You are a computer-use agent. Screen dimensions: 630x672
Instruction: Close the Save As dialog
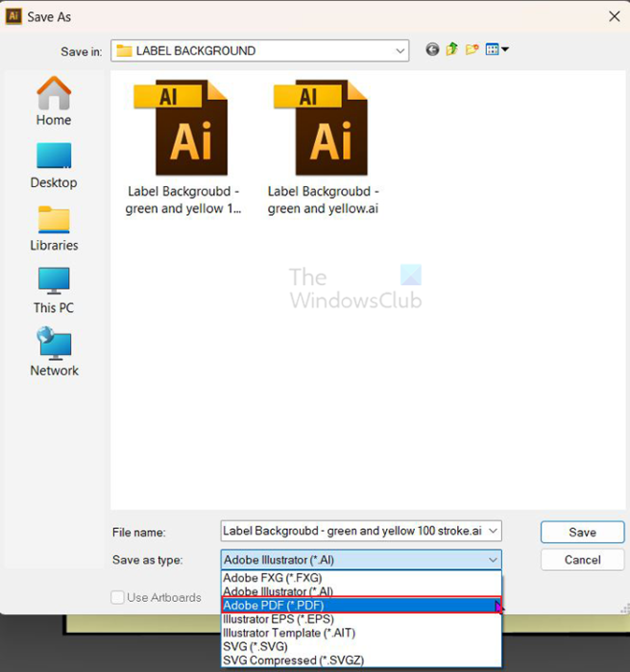point(614,16)
